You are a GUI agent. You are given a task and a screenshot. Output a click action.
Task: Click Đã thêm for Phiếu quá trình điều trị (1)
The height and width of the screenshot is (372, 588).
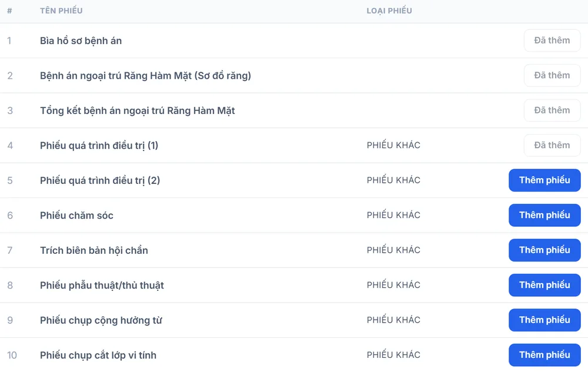[x=552, y=145]
